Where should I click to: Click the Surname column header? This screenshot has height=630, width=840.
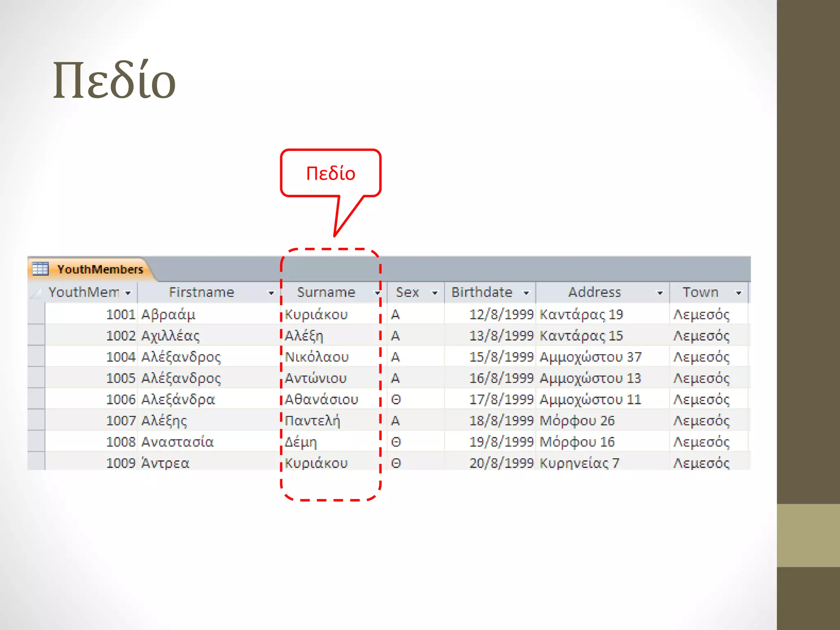point(326,292)
